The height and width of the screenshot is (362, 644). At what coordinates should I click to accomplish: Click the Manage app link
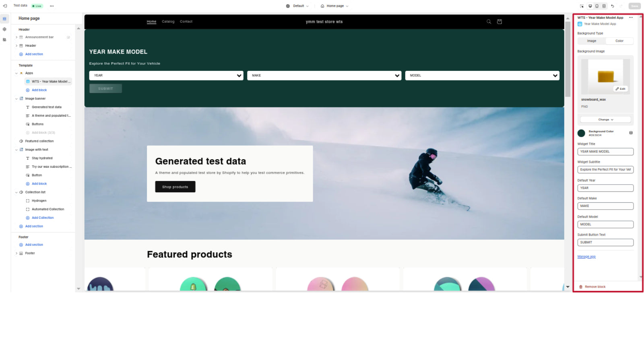pyautogui.click(x=586, y=256)
